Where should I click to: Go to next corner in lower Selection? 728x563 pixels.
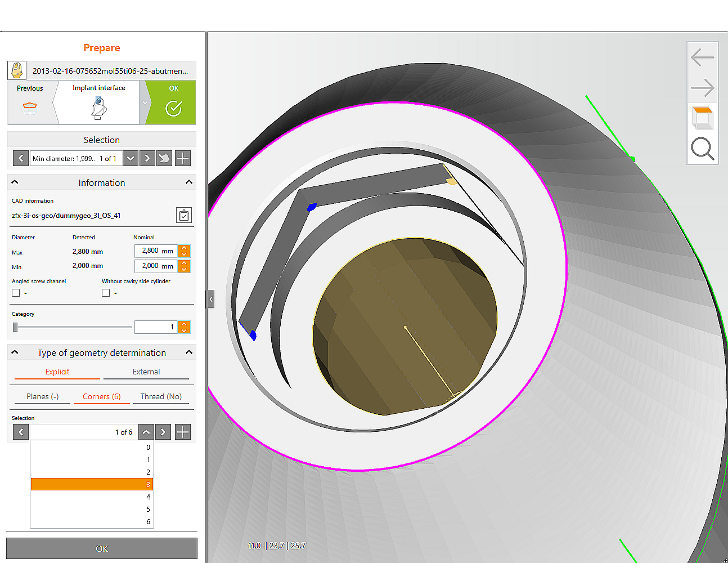163,432
